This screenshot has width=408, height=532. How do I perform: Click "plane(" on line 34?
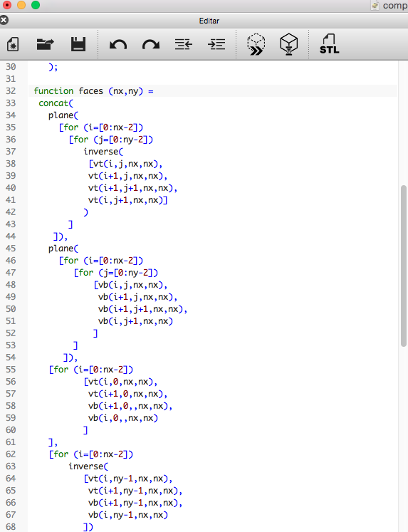(x=63, y=115)
